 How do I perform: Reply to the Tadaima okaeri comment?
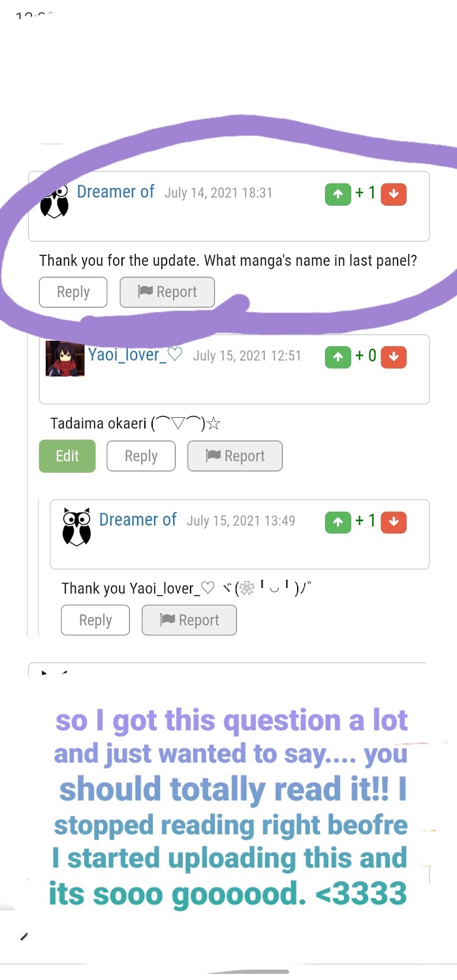[141, 456]
